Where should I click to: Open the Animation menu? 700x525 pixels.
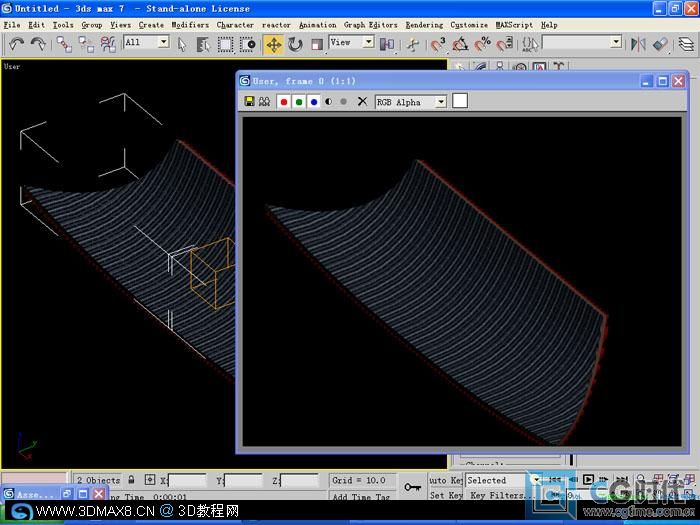coord(317,25)
